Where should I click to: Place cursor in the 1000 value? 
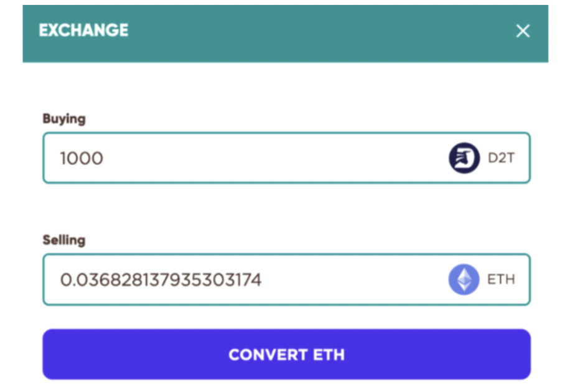[82, 159]
